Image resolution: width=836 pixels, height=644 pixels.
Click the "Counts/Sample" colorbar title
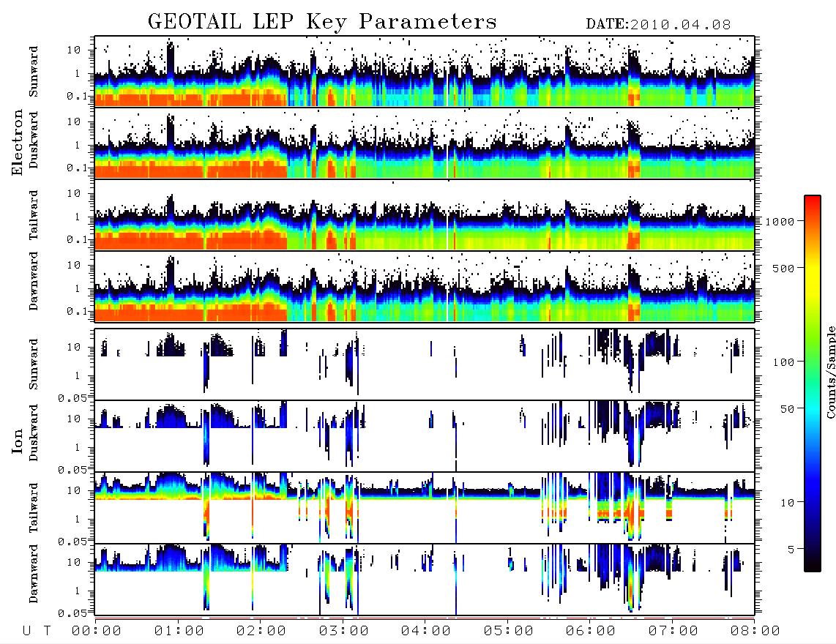point(831,372)
